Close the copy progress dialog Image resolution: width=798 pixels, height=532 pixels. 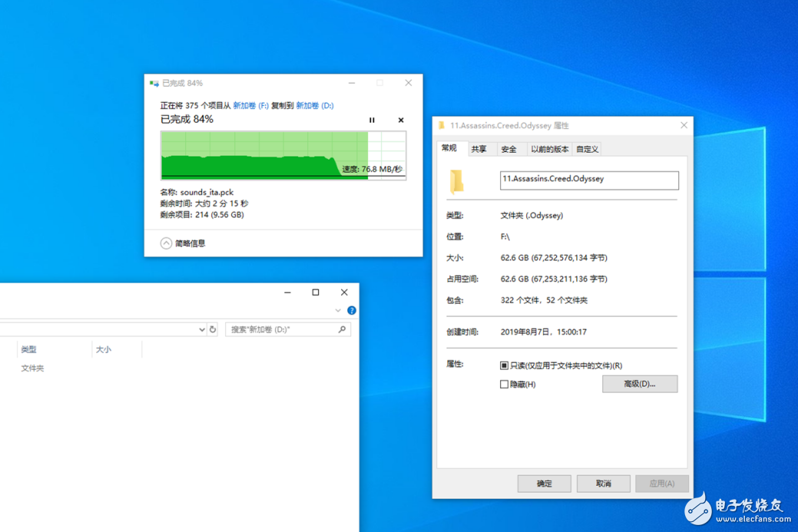[408, 83]
